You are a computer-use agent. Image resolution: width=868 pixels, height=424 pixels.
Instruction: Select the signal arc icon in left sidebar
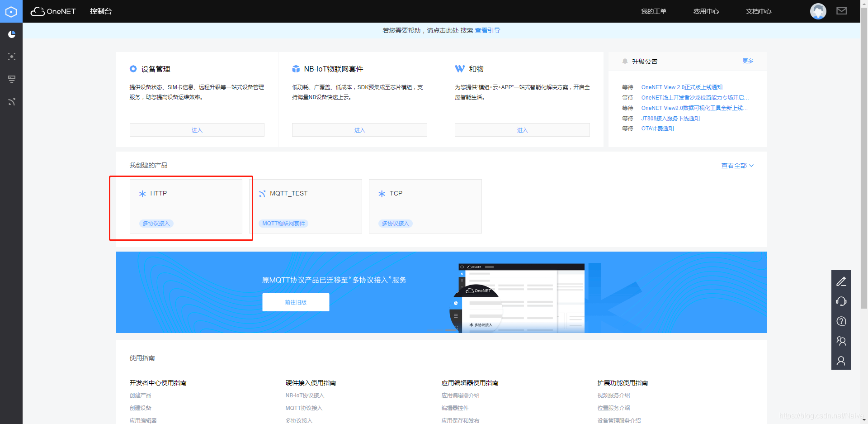click(12, 102)
